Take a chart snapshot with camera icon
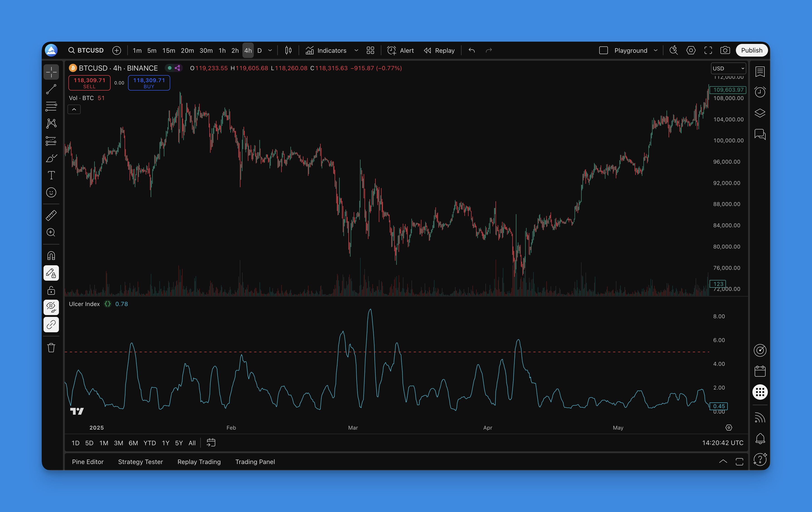812x512 pixels. [725, 50]
